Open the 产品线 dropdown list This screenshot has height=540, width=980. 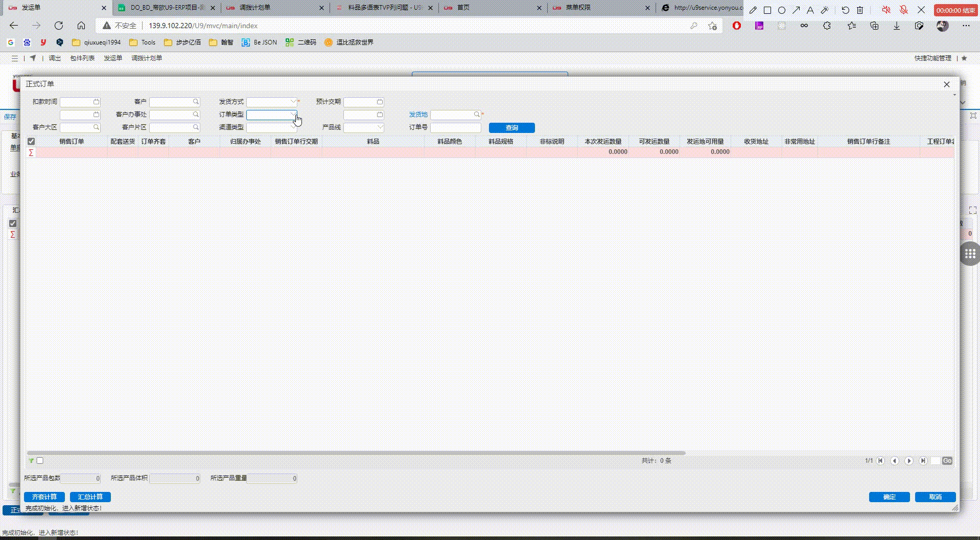pos(380,127)
